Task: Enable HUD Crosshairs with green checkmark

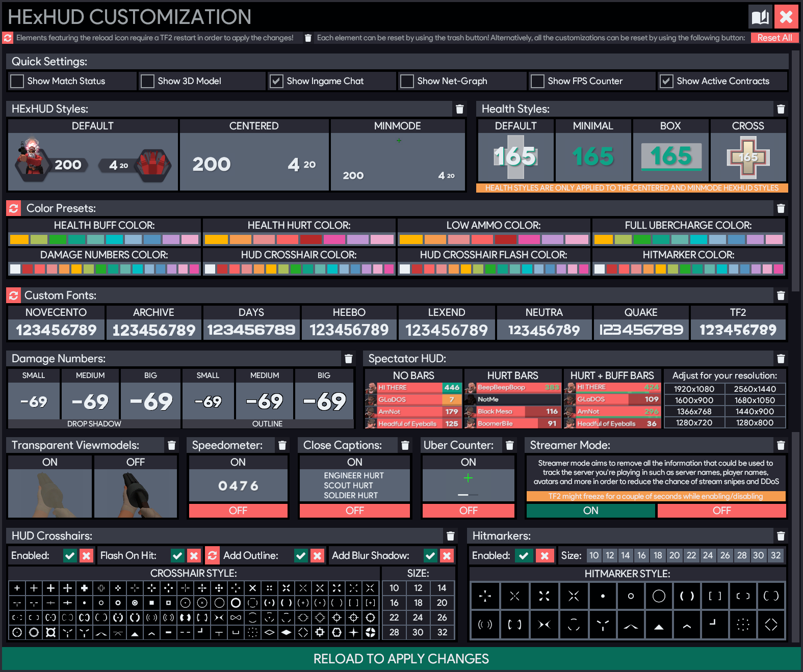Action: [70, 555]
